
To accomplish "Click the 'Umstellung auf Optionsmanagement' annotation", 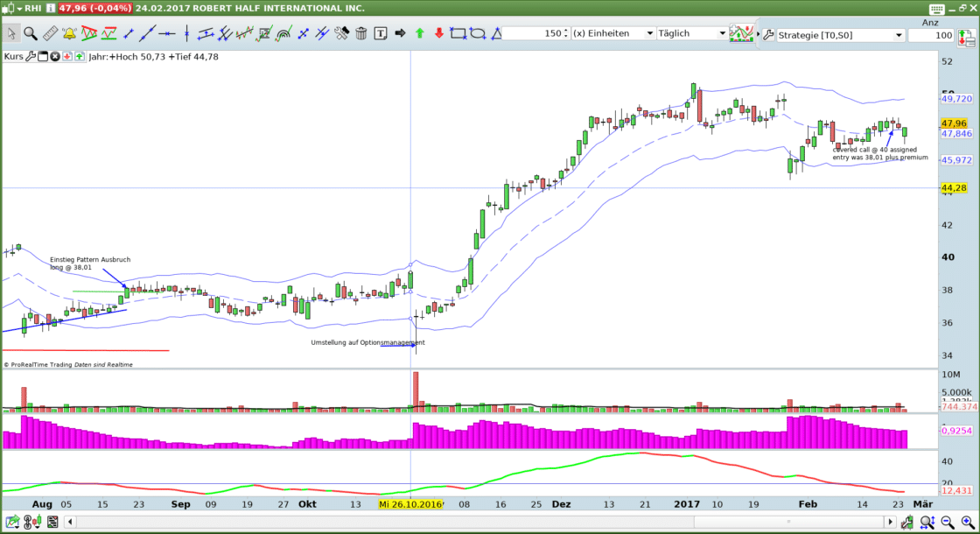I will 367,342.
